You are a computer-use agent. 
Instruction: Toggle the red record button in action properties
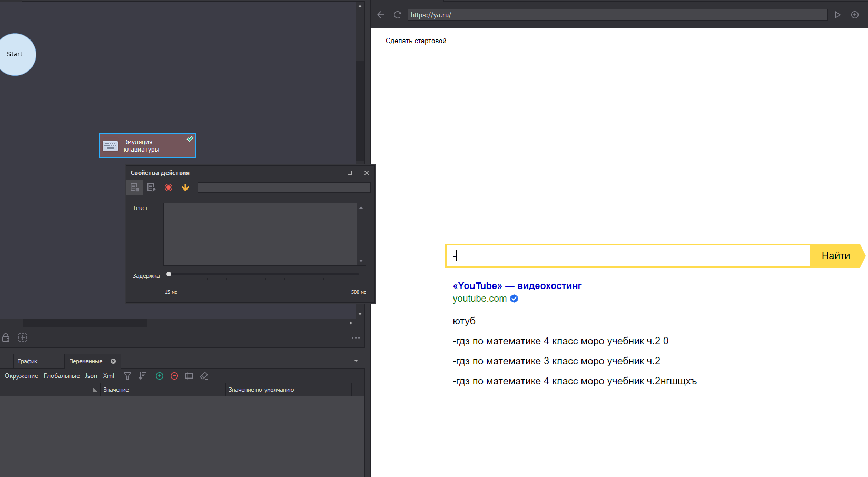pos(169,187)
